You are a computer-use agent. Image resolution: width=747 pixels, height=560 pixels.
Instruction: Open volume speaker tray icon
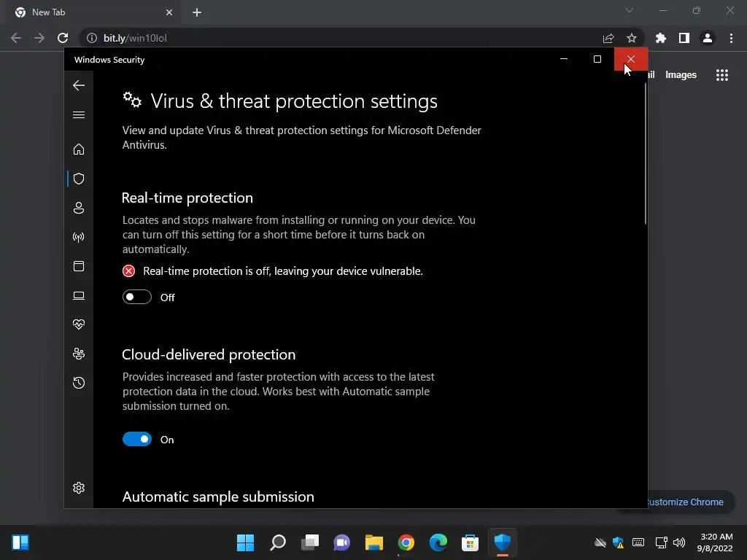click(x=679, y=542)
